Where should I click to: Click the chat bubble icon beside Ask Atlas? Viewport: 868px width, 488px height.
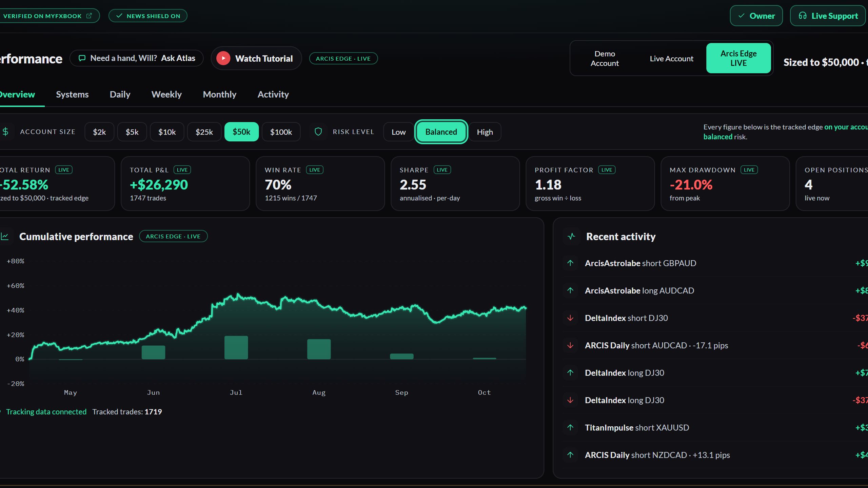pos(82,58)
